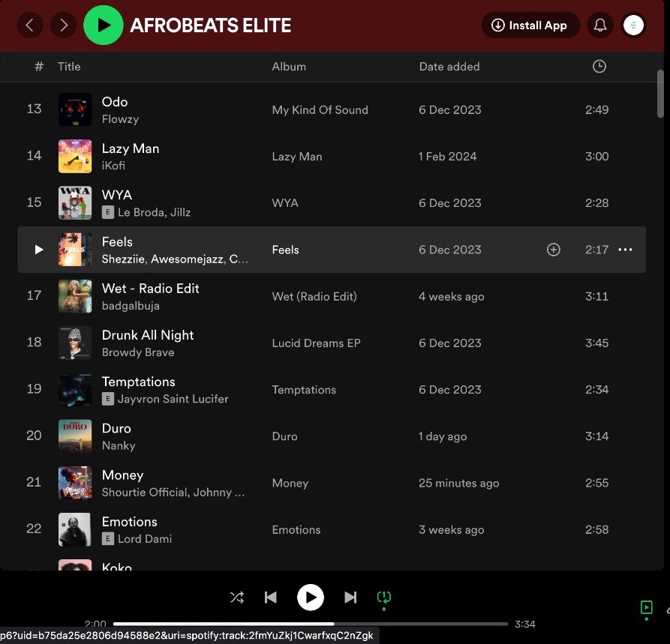The image size is (670, 644).
Task: Open the Lazy Man album link
Action: 297,156
